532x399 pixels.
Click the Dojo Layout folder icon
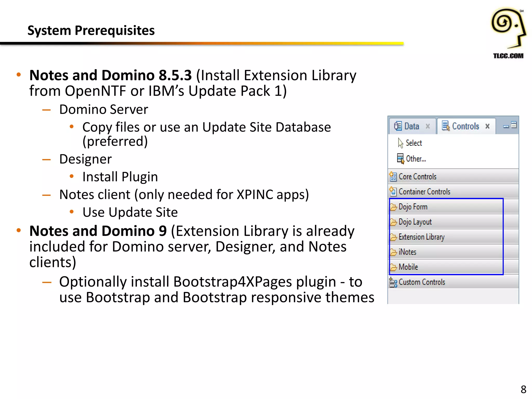coord(394,222)
